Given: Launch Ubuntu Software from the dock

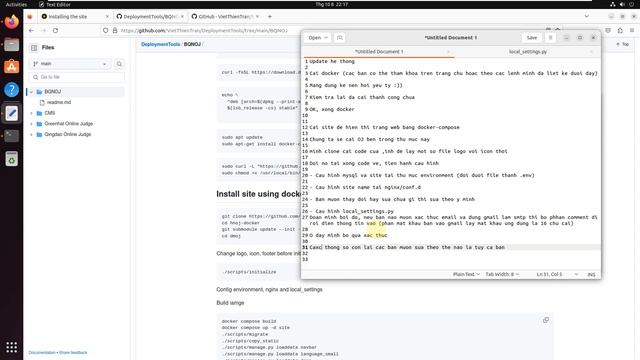Looking at the screenshot, I should pyautogui.click(x=11, y=67).
